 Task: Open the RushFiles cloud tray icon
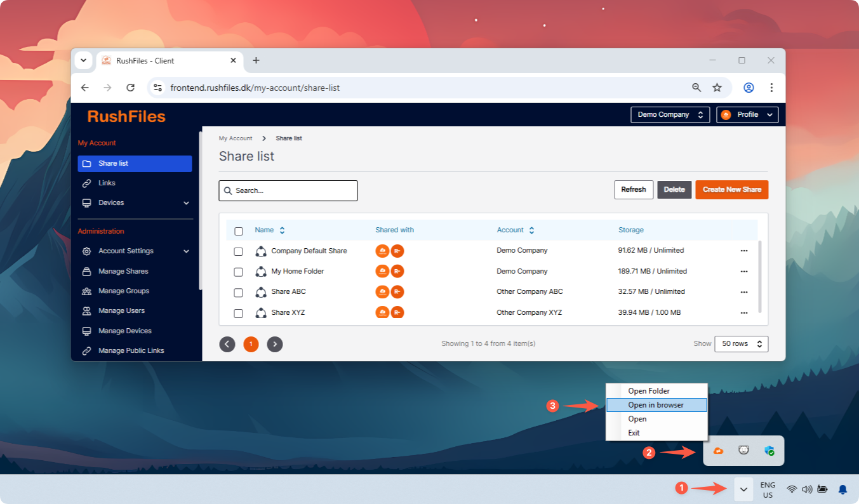719,451
